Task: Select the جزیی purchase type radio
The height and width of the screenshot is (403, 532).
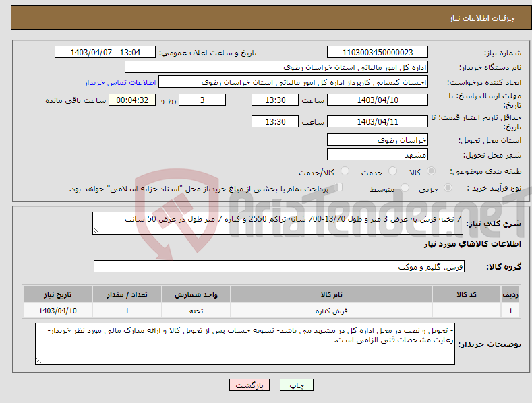Action: point(448,188)
